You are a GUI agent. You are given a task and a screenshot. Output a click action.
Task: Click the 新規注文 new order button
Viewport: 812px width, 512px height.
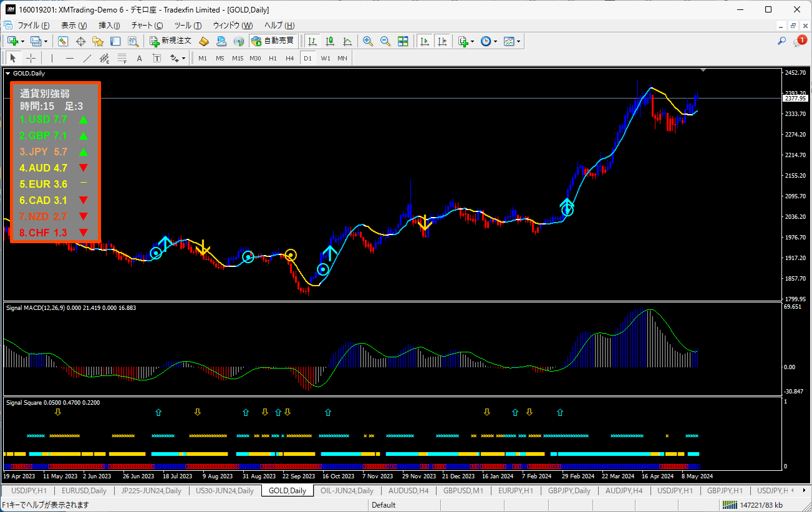[x=170, y=41]
